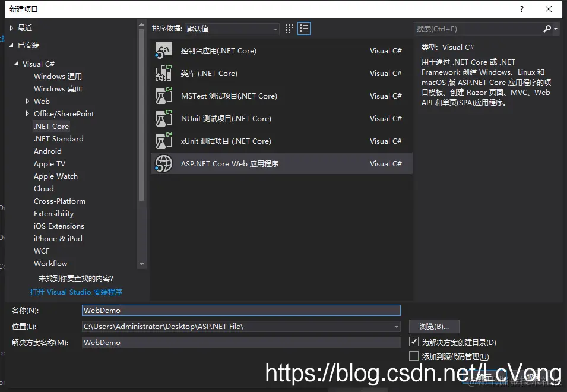
Task: Select the WCF category
Action: 42,251
